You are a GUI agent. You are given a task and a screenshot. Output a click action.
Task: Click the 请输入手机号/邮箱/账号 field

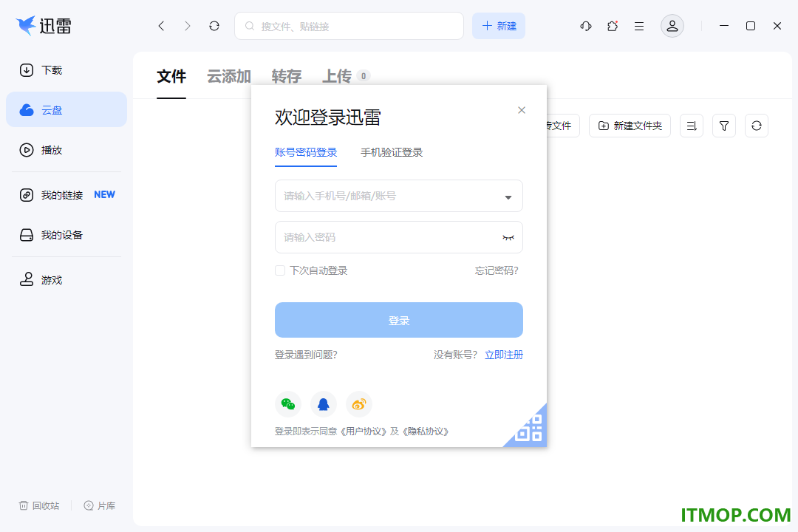click(399, 196)
